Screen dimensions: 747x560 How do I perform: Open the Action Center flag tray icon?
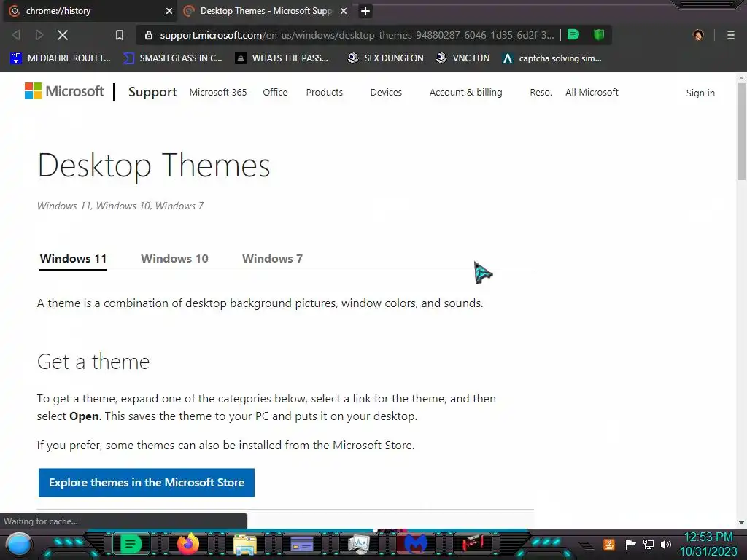[630, 544]
